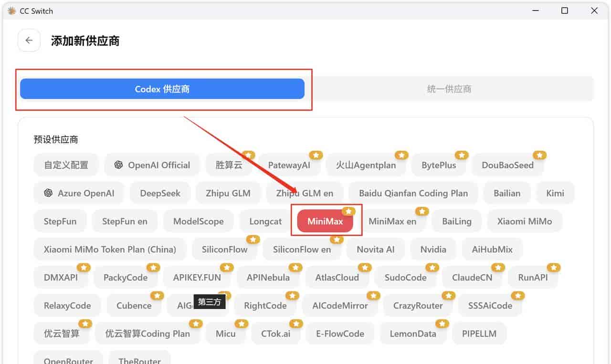Image resolution: width=611 pixels, height=364 pixels.
Task: Switch to Codex 供应商 tab
Action: coord(162,89)
